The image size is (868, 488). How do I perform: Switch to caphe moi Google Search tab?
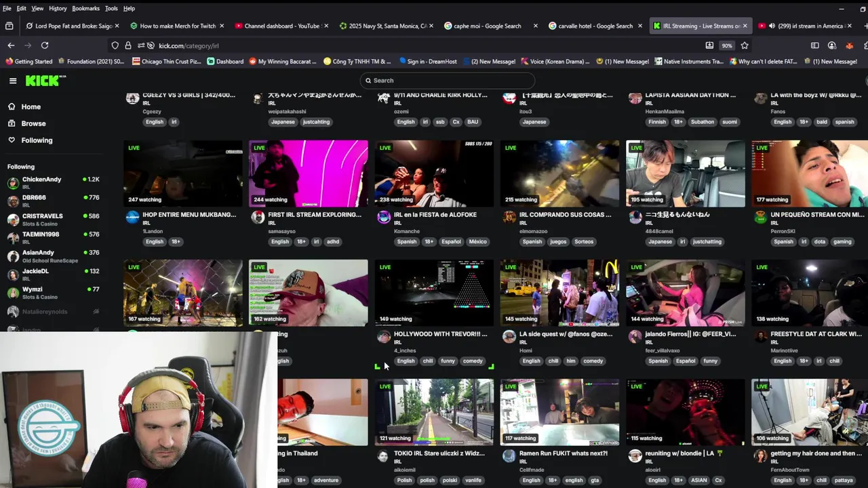(x=491, y=26)
